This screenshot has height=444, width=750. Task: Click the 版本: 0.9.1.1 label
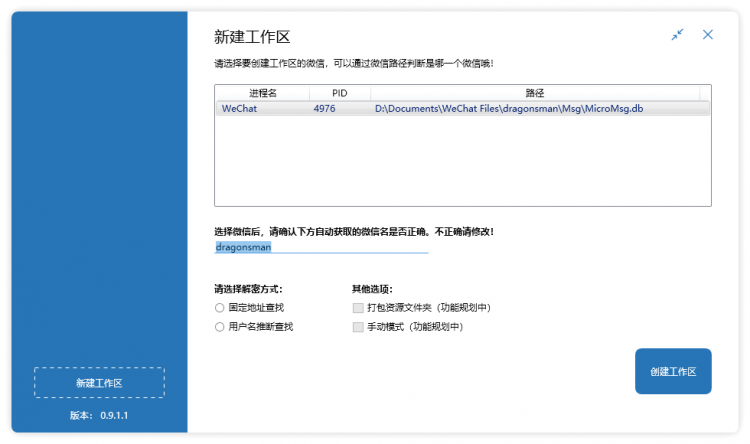(x=99, y=415)
